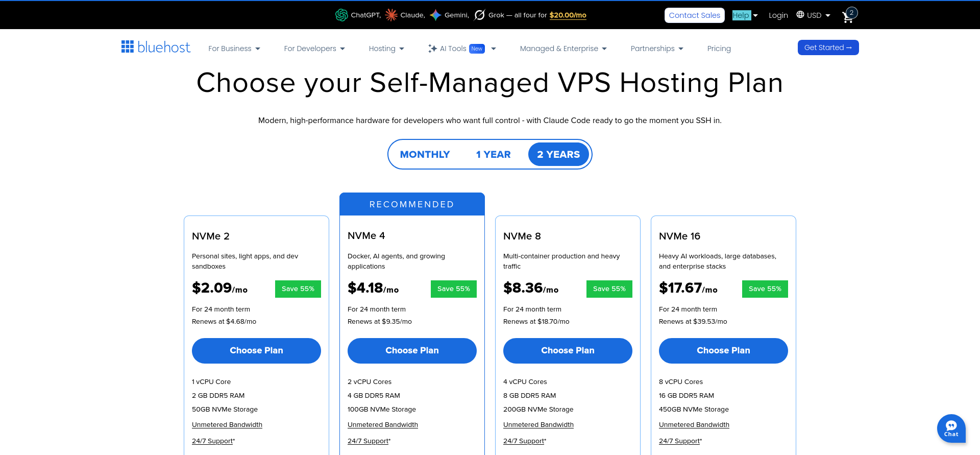This screenshot has width=980, height=455.
Task: Click the AI Tools sparkle icon
Action: point(432,49)
